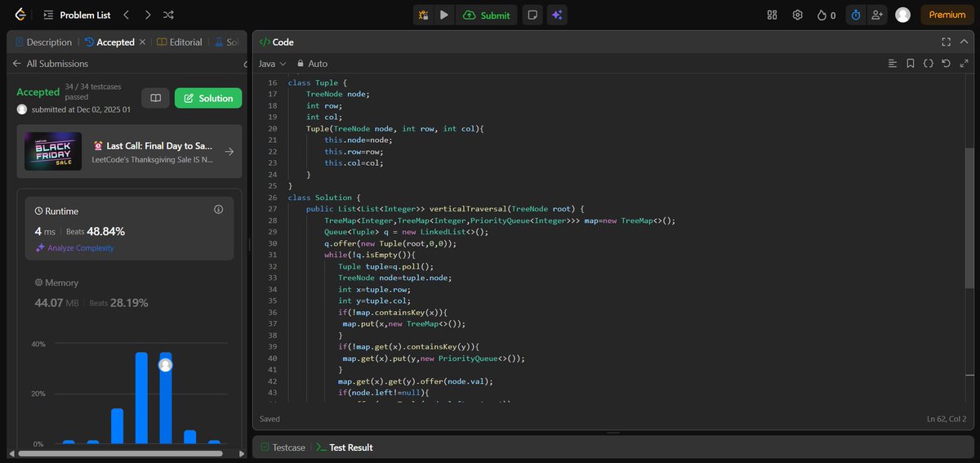Switch to the Editorial tab
Viewport: 980px width, 463px height.
[x=180, y=42]
